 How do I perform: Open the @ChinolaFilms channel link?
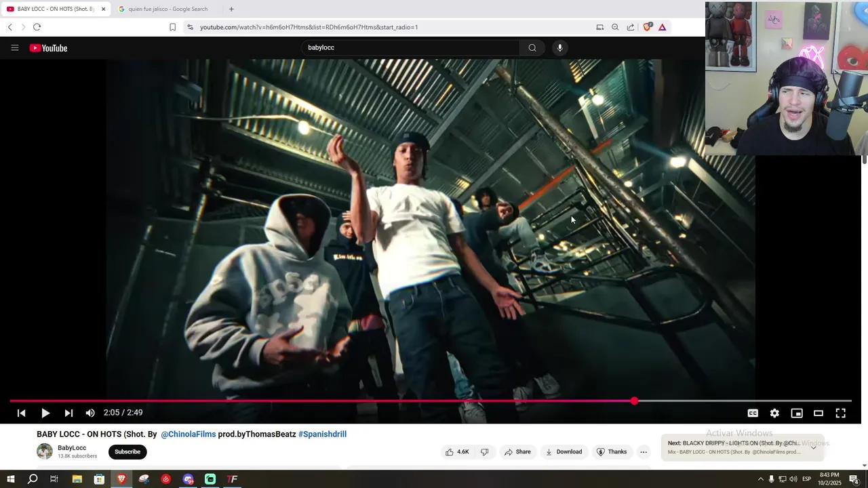(x=188, y=434)
